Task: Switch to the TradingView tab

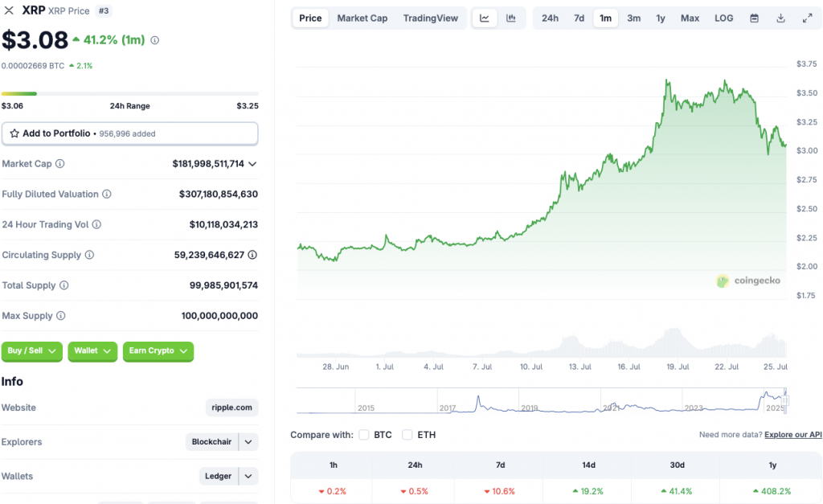Action: 431,18
